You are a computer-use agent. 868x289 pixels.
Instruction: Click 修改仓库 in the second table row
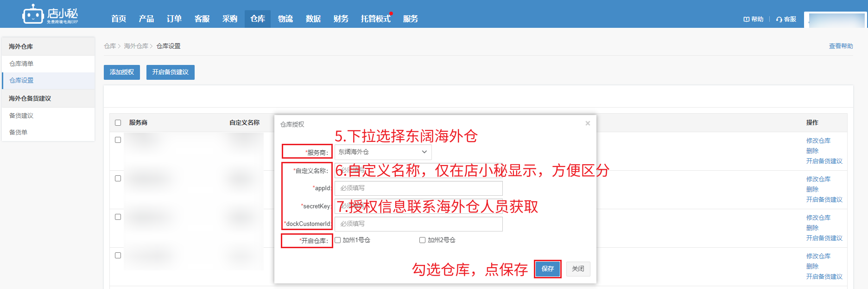pos(818,179)
